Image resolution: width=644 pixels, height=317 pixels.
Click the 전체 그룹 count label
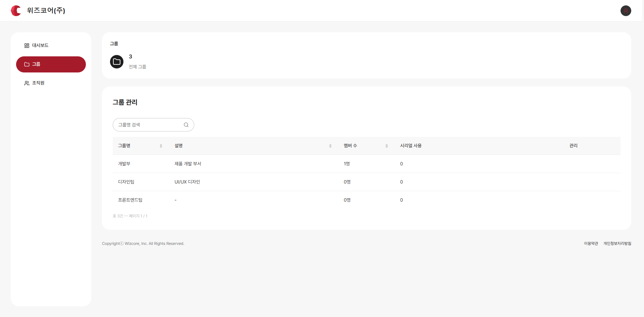click(138, 67)
